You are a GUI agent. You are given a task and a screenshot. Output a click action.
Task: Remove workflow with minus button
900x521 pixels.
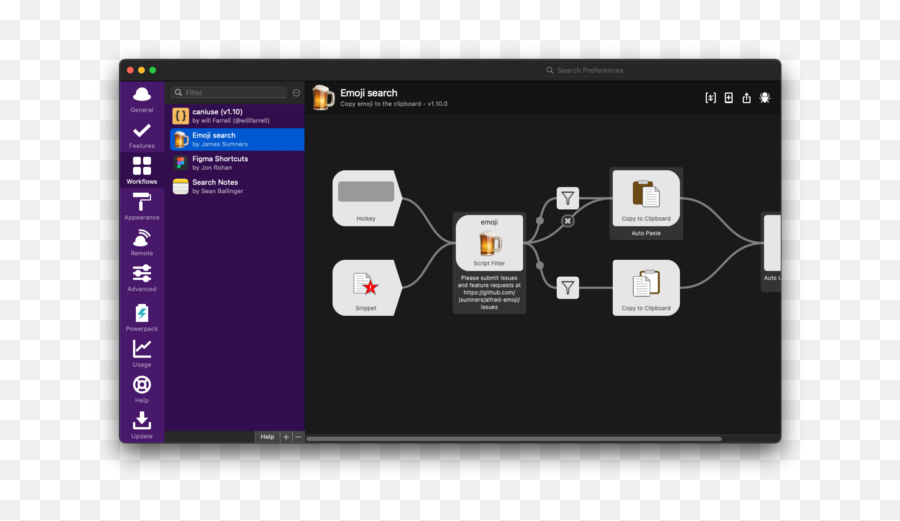(298, 437)
